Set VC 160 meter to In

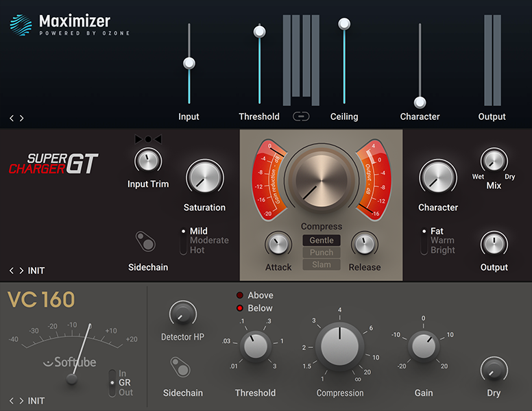[123, 373]
